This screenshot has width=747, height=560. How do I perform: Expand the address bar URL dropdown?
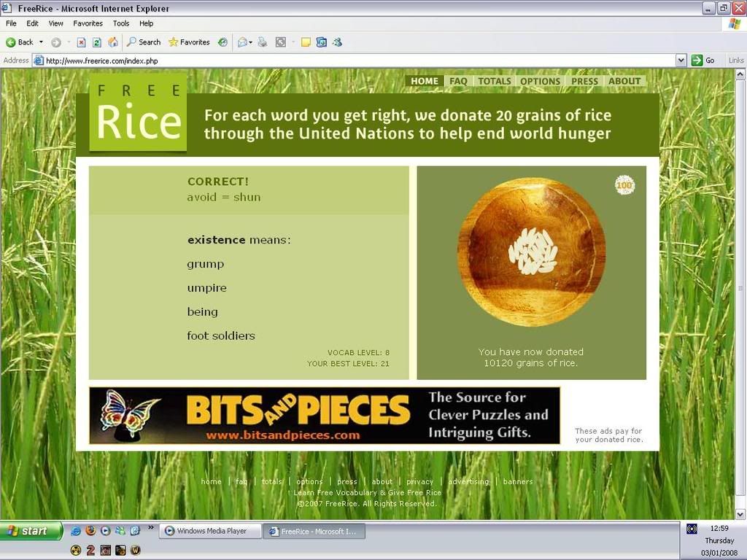tap(681, 61)
